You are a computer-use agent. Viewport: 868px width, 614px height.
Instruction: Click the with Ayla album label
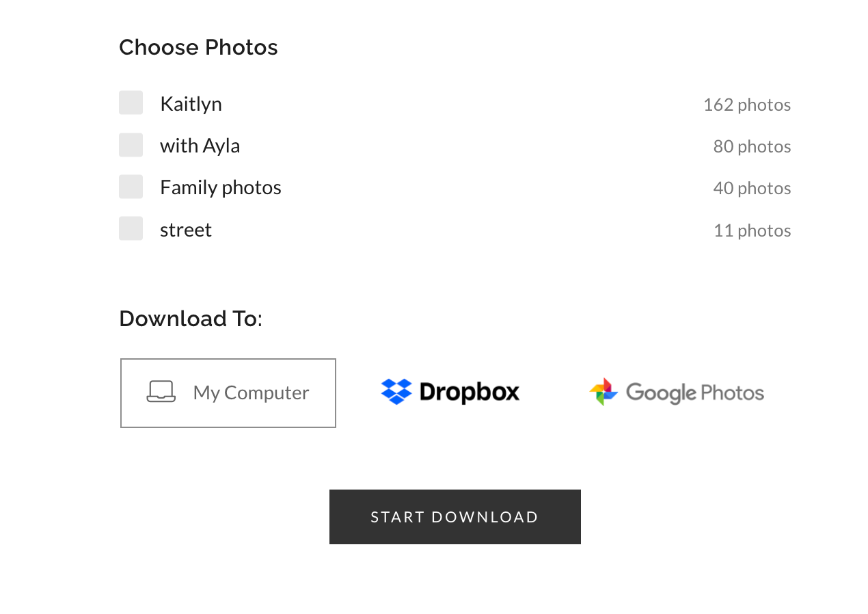pyautogui.click(x=200, y=146)
